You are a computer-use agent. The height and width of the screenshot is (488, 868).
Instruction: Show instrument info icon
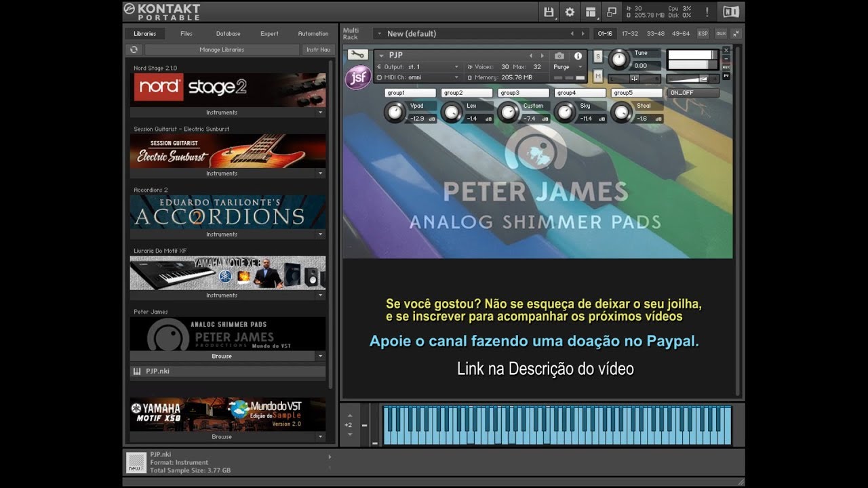578,56
